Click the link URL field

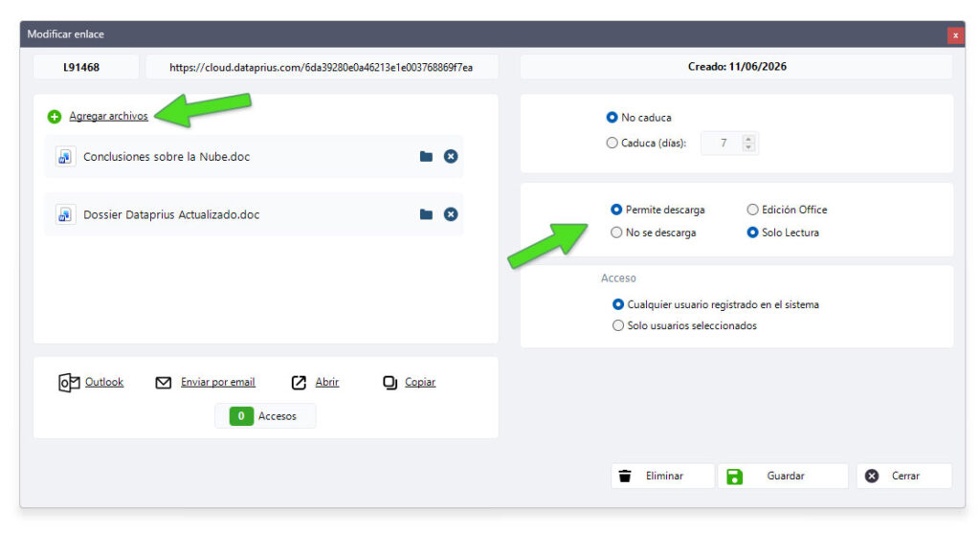(x=322, y=68)
